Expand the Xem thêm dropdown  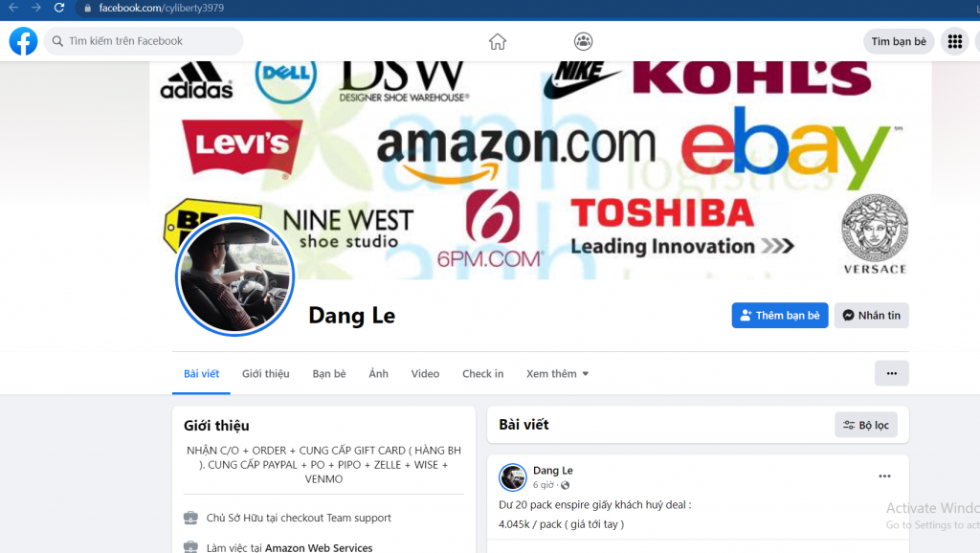(557, 374)
